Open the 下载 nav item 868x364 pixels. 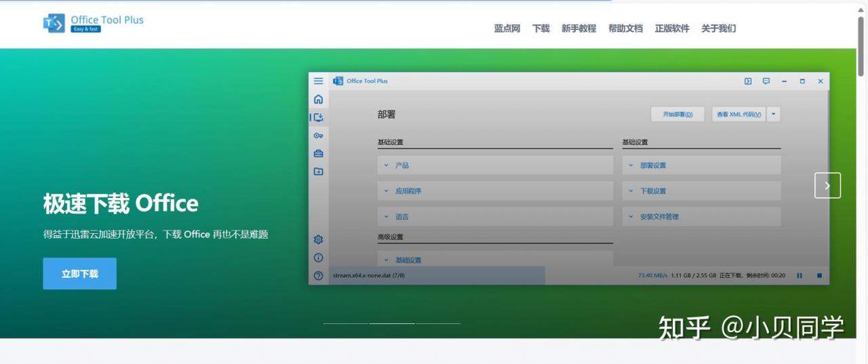click(x=540, y=28)
